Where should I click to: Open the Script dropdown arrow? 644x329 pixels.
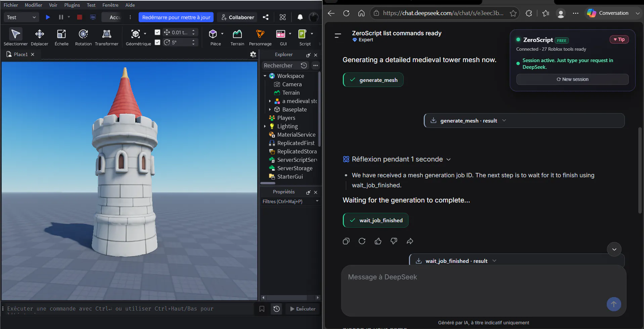point(312,34)
